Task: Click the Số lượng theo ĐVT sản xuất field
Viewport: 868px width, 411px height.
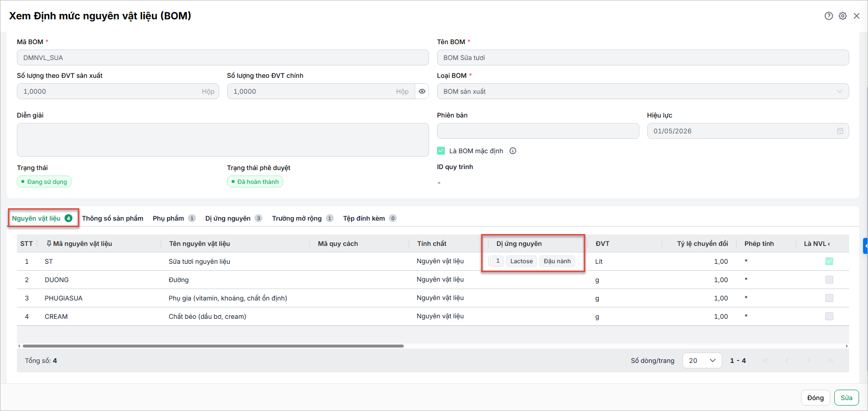Action: 118,91
